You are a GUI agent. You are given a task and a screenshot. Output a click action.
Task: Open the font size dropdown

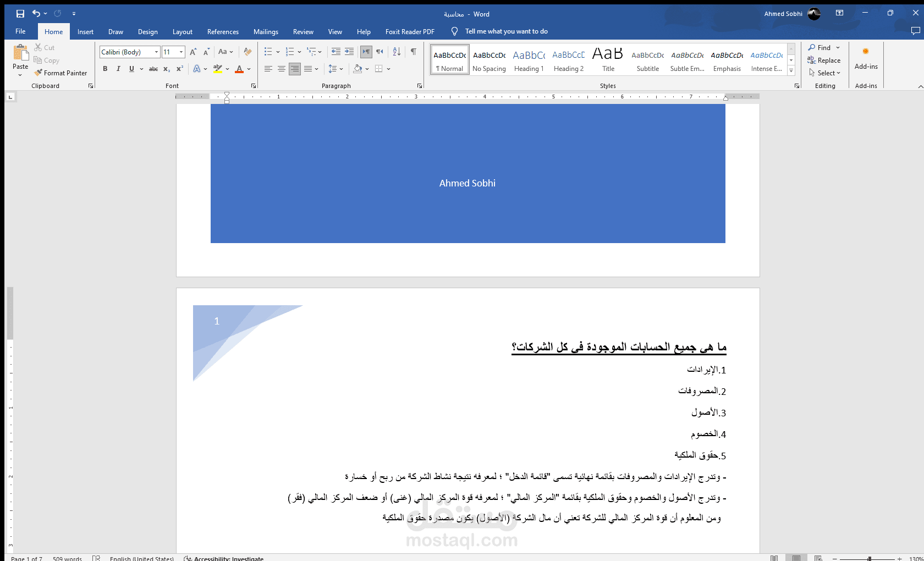click(181, 52)
